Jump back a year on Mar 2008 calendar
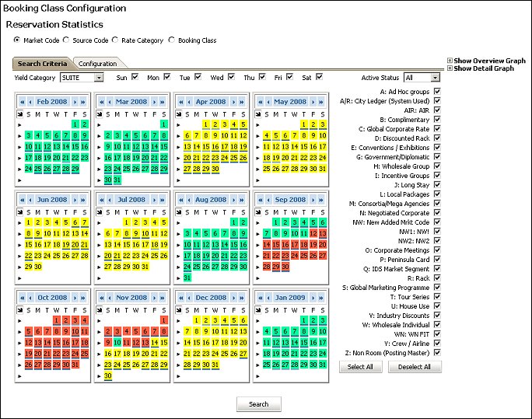 pos(101,102)
